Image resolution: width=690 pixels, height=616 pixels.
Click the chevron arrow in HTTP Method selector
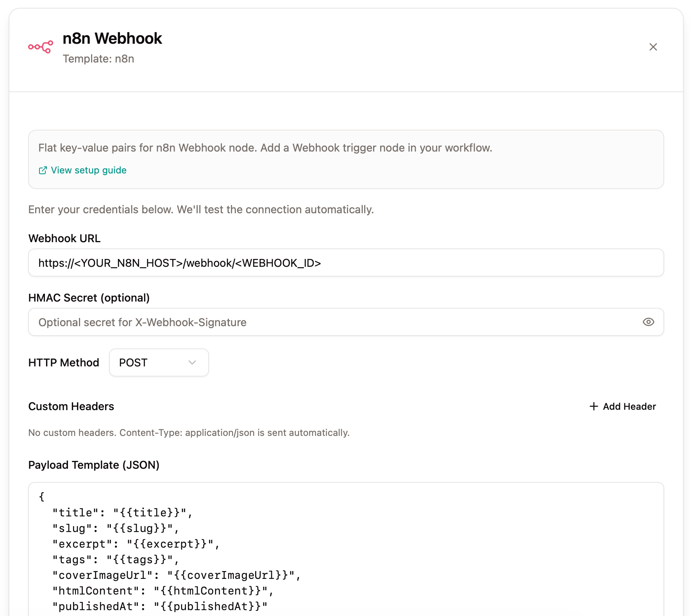coord(192,363)
